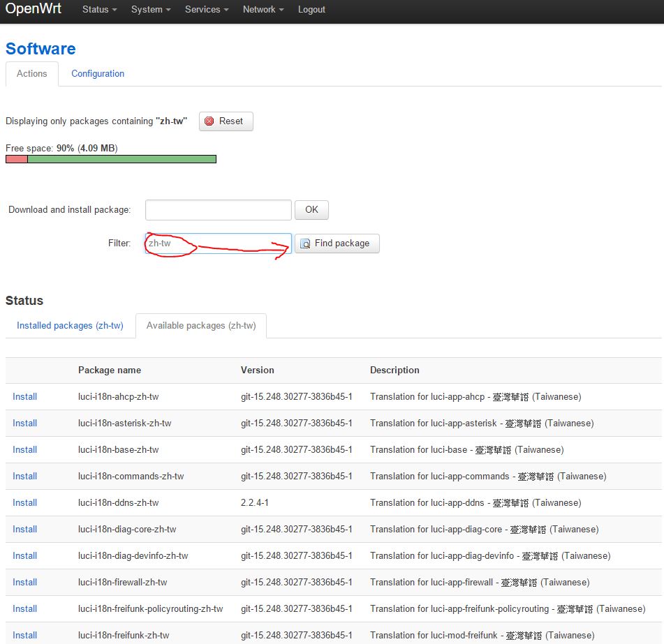Click the Package name column header
The width and height of the screenshot is (664, 644).
pos(110,370)
